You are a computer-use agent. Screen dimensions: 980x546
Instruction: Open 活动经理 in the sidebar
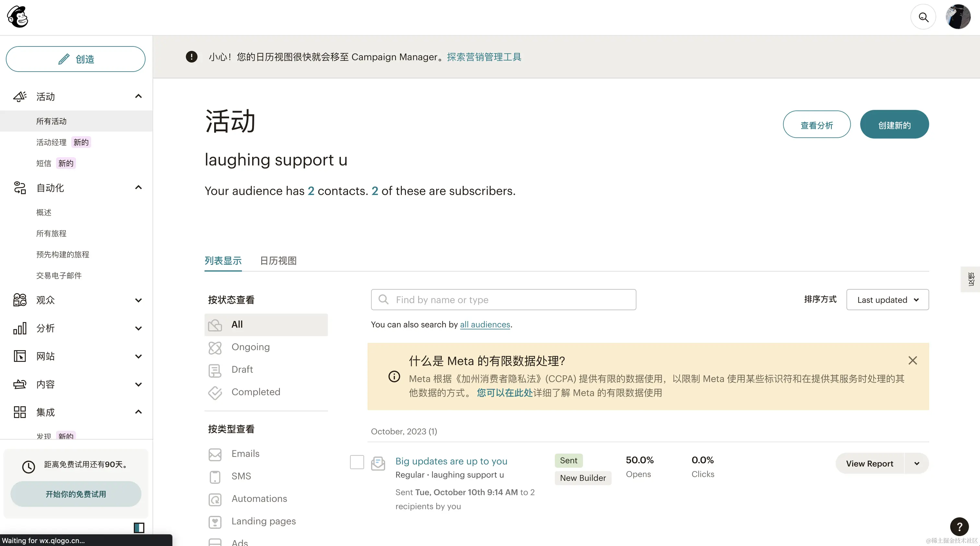[x=51, y=142]
